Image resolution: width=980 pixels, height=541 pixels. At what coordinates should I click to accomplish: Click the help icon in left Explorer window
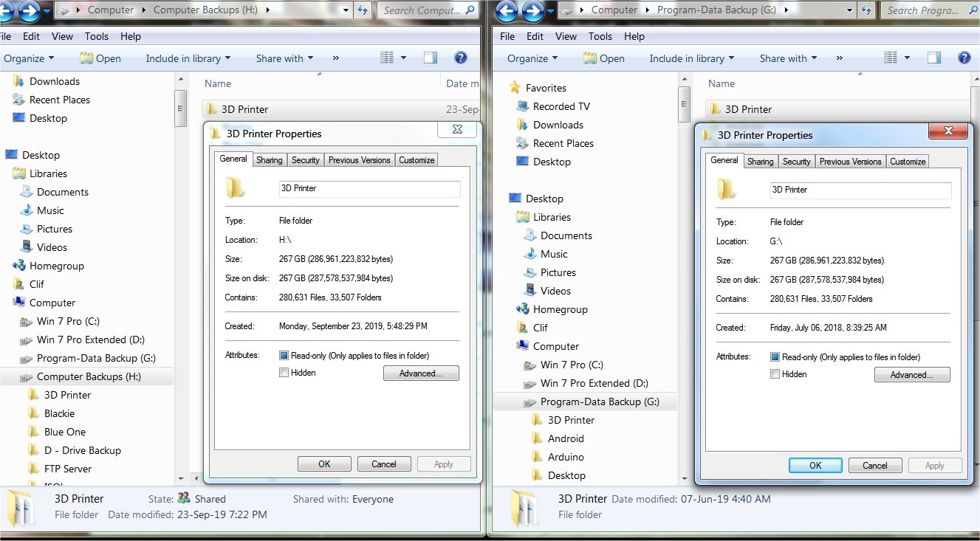pyautogui.click(x=460, y=58)
